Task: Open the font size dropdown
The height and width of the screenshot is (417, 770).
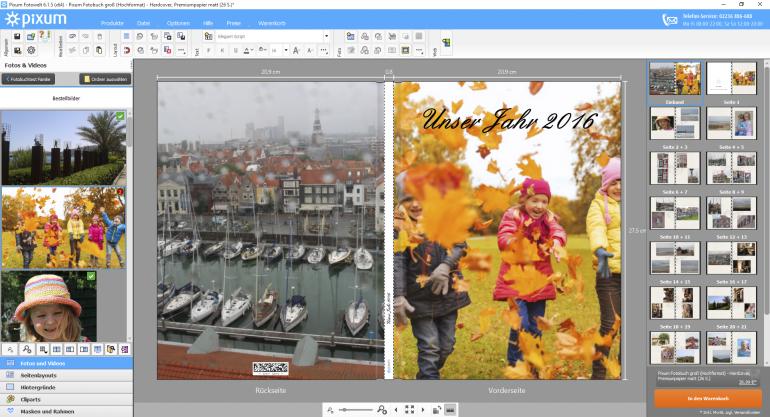Action: pos(286,50)
